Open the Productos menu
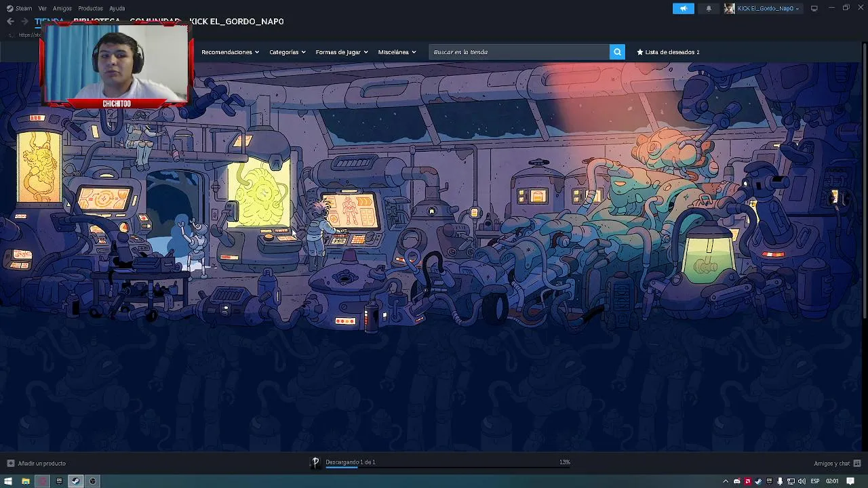Image resolution: width=868 pixels, height=488 pixels. 90,8
